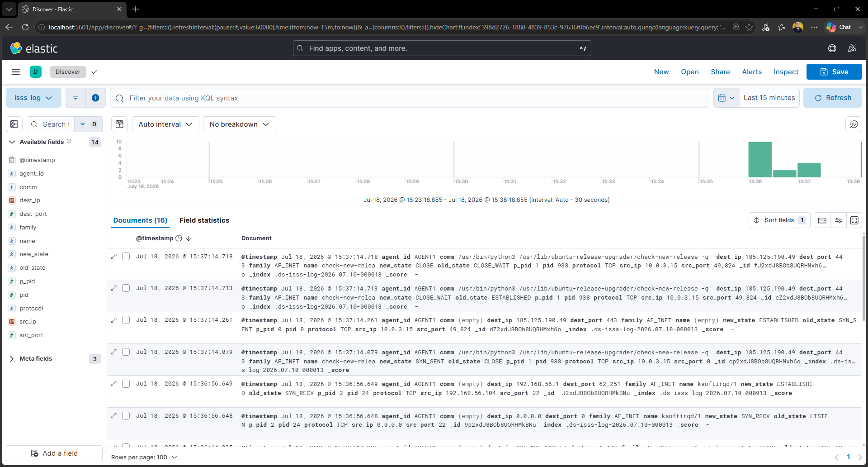Select the row checkbox for 15:36:56.648
This screenshot has height=467, width=868.
tap(126, 416)
